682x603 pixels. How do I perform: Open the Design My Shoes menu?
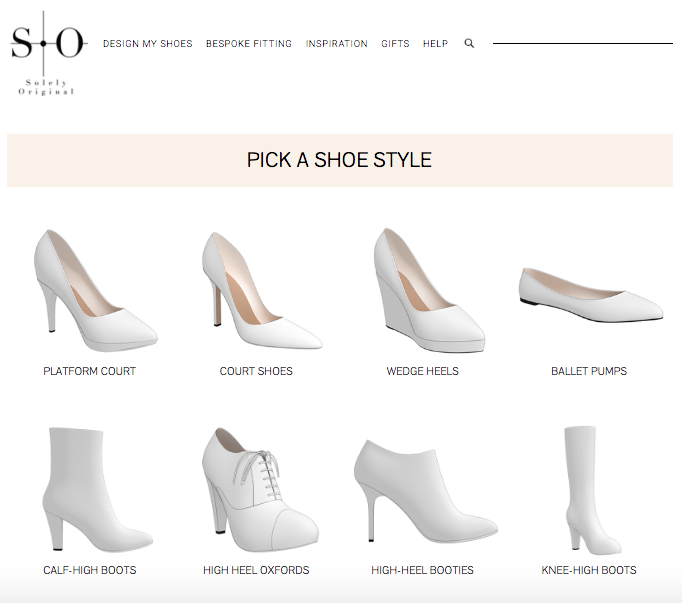tap(147, 44)
